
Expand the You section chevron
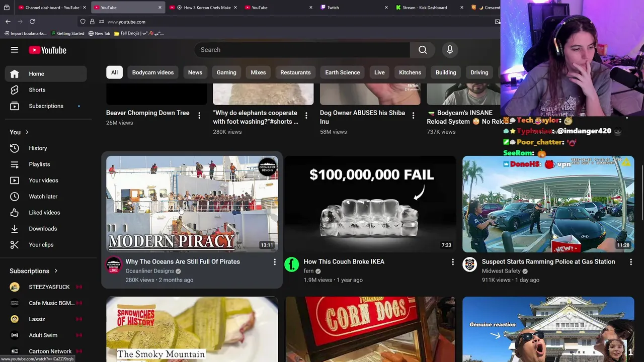tap(27, 132)
